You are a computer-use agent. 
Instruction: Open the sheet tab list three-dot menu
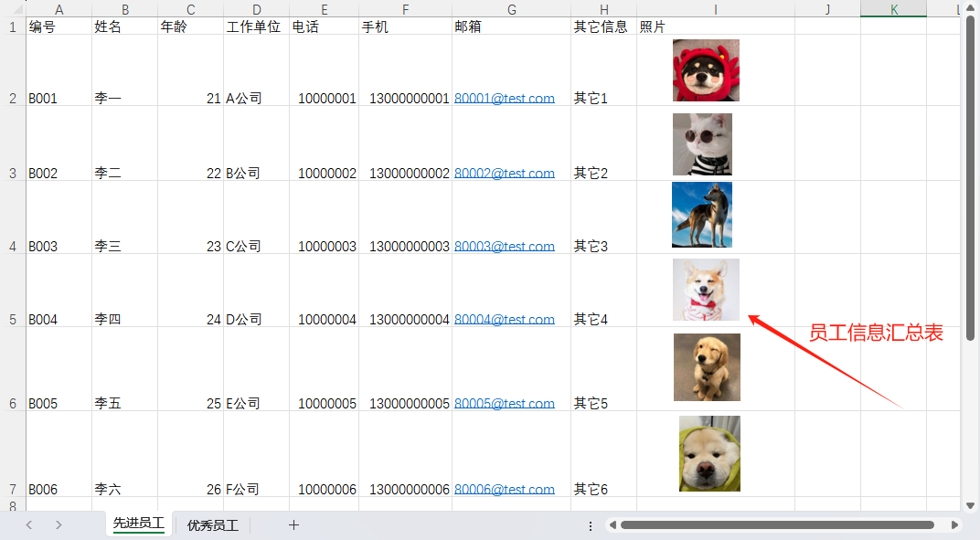(590, 525)
